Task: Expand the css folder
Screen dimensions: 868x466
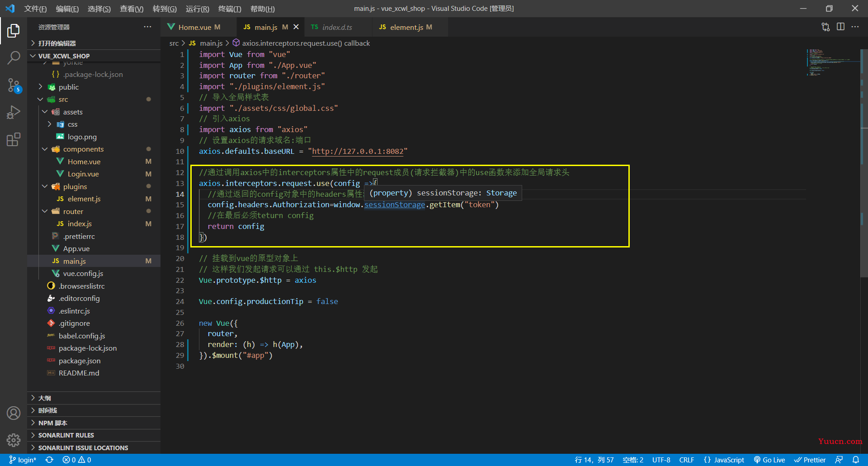Action: pyautogui.click(x=94, y=124)
